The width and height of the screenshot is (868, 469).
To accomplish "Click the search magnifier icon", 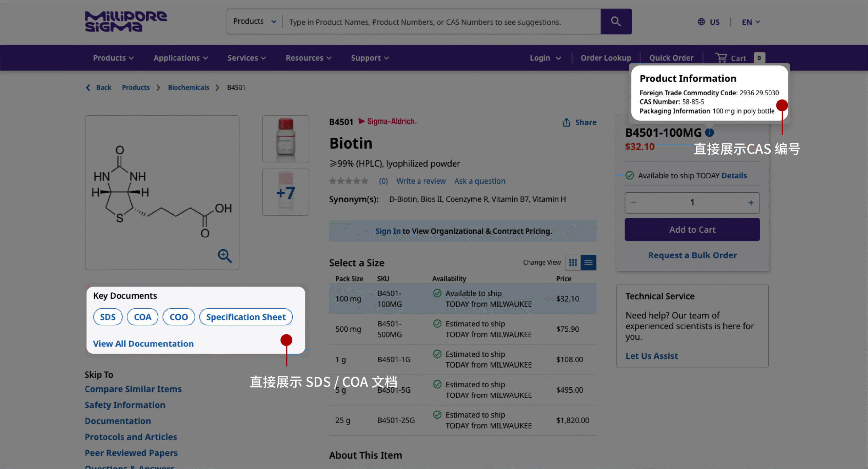I will (x=616, y=21).
